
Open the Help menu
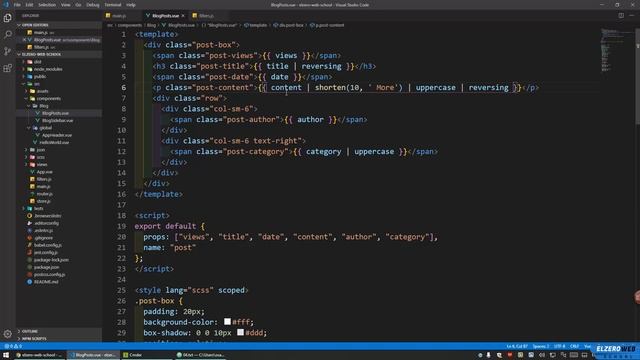click(131, 5)
